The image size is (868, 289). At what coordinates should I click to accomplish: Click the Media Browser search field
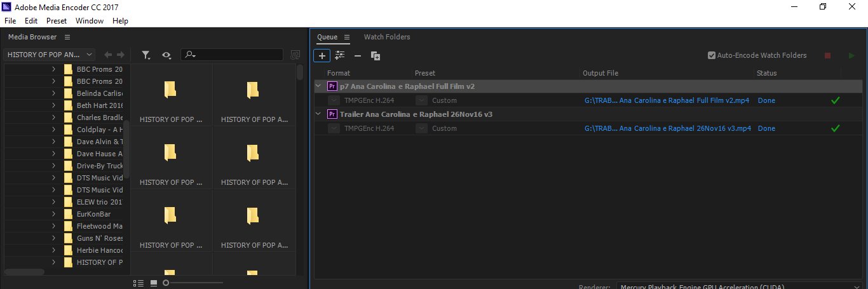point(232,55)
